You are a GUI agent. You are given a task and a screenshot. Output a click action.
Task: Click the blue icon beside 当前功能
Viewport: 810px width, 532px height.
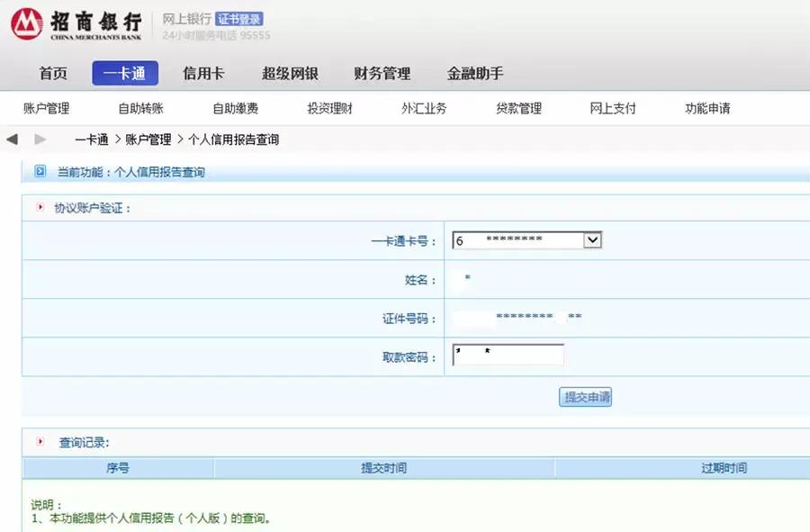(38, 171)
